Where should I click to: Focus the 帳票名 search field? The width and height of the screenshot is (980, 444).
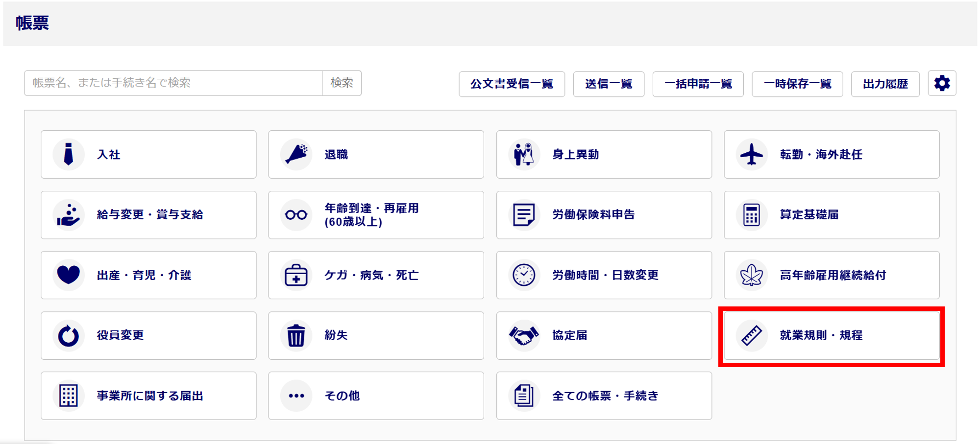(173, 83)
